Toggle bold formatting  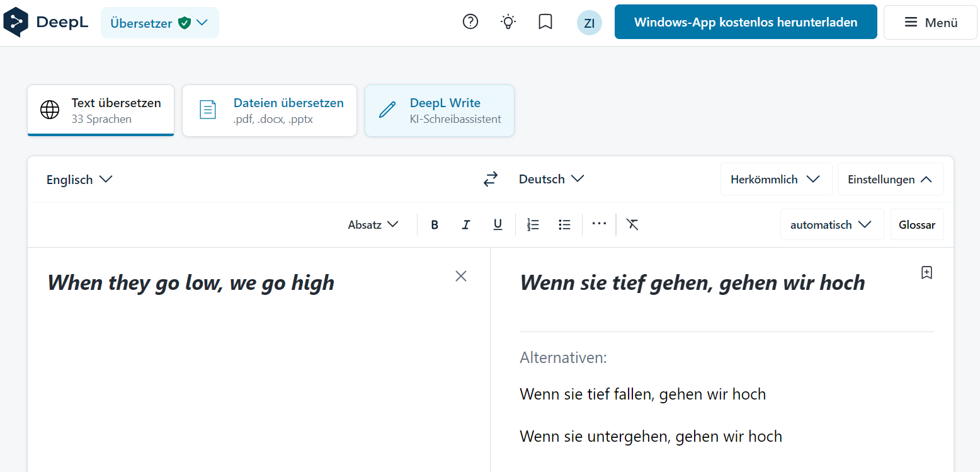[435, 225]
